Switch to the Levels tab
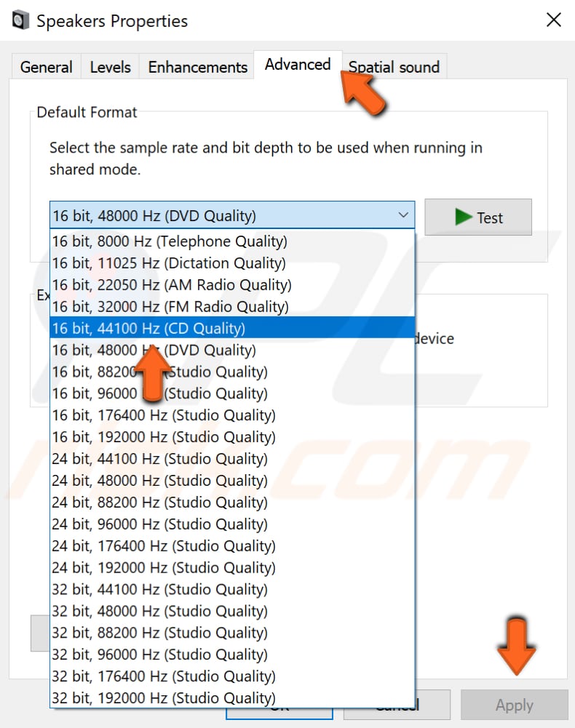 pyautogui.click(x=110, y=67)
